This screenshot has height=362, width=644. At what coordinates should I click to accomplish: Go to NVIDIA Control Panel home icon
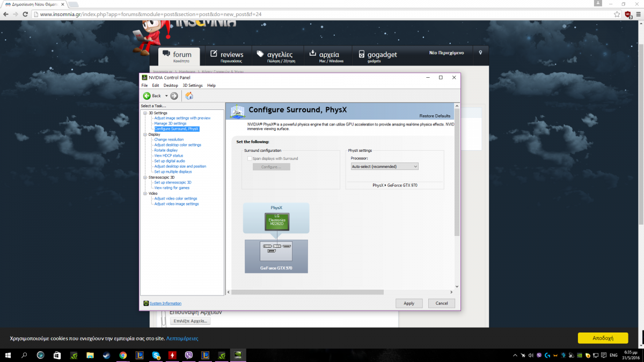pos(189,95)
